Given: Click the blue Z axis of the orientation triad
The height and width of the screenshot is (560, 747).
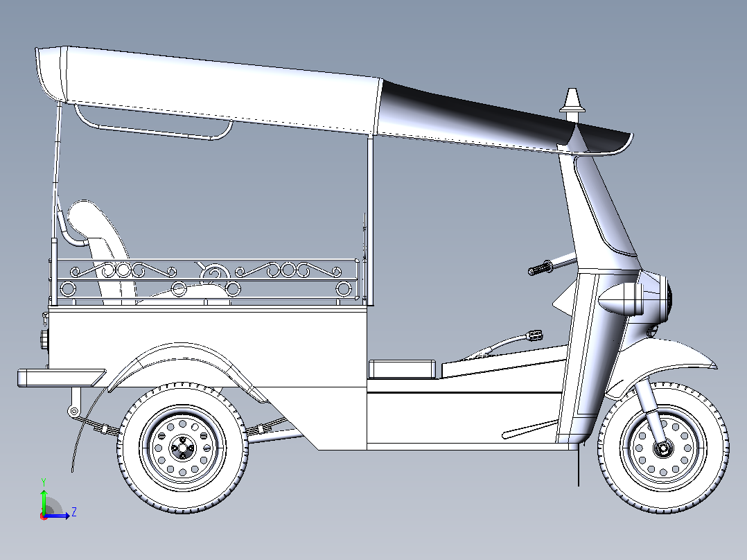Looking at the screenshot, I should coord(57,515).
